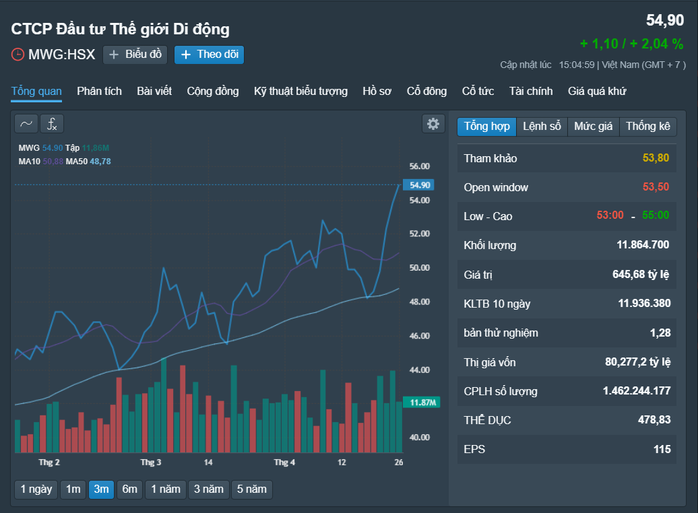
Task: Click CPLH số lượng value 1.462.244.177
Action: click(x=637, y=391)
